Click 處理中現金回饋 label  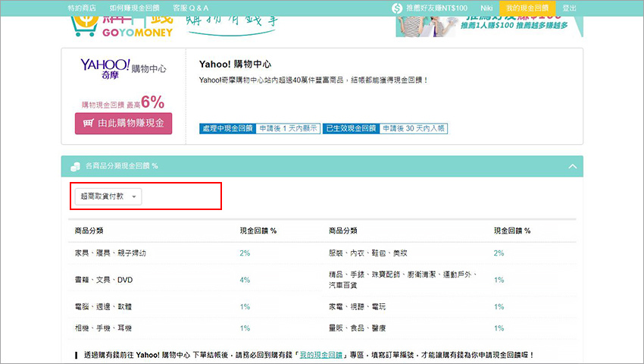tap(227, 128)
